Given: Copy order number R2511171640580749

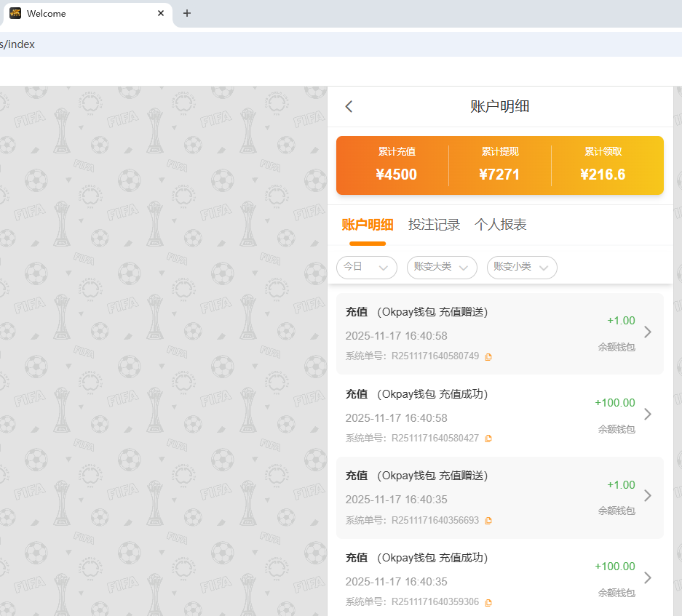Looking at the screenshot, I should (488, 356).
